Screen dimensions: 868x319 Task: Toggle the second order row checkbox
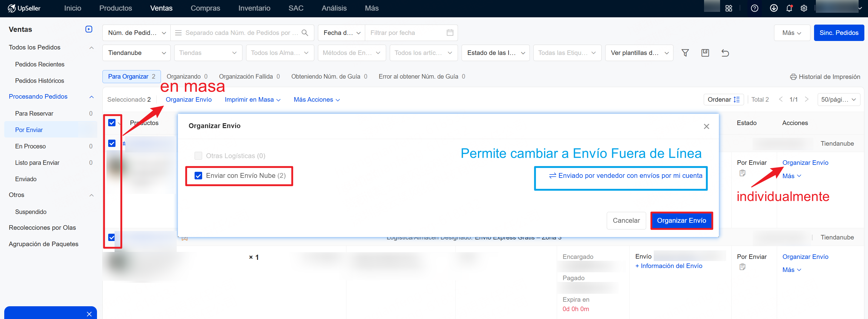click(112, 238)
